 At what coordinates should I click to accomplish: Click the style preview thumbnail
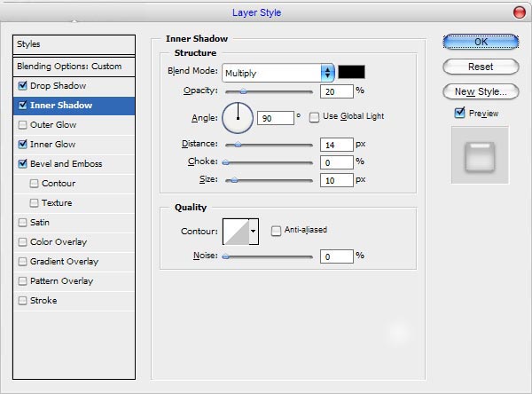(480, 154)
